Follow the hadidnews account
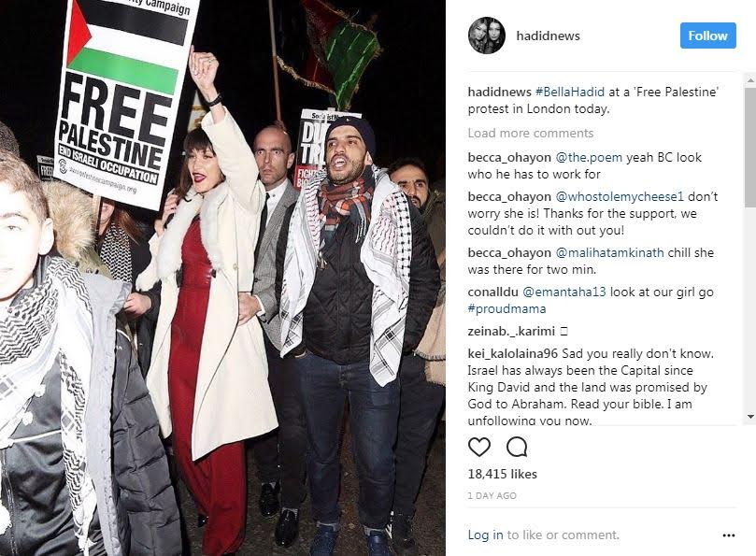 (707, 36)
